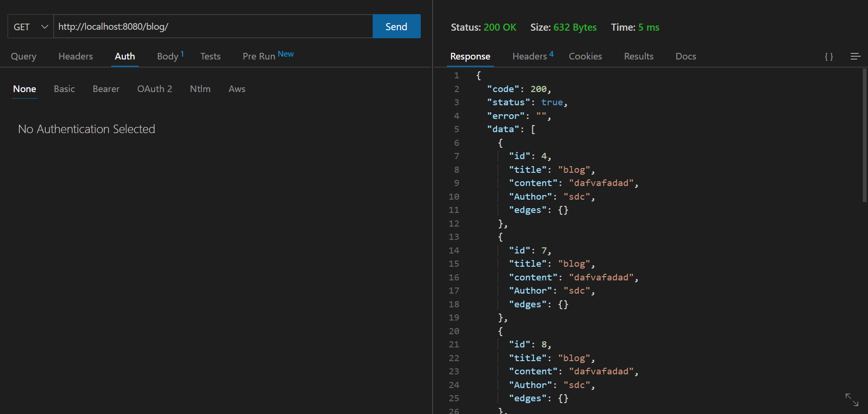Open the GET method dropdown

31,26
